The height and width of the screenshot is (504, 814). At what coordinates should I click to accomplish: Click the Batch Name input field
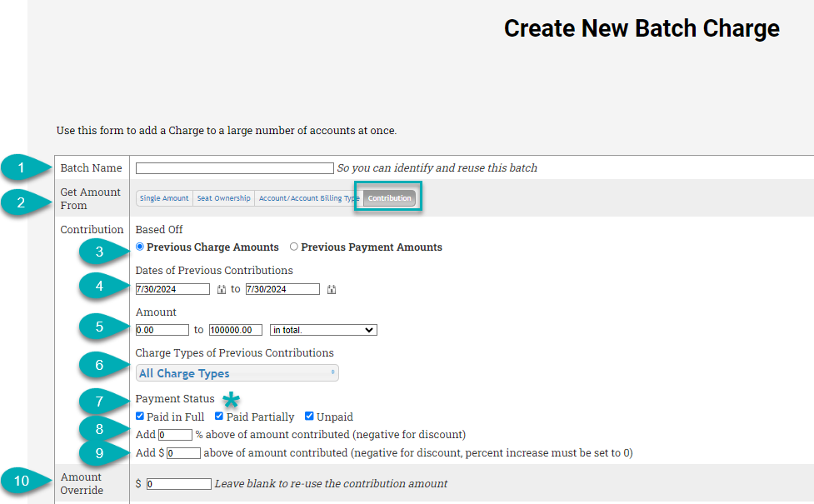pyautogui.click(x=233, y=167)
